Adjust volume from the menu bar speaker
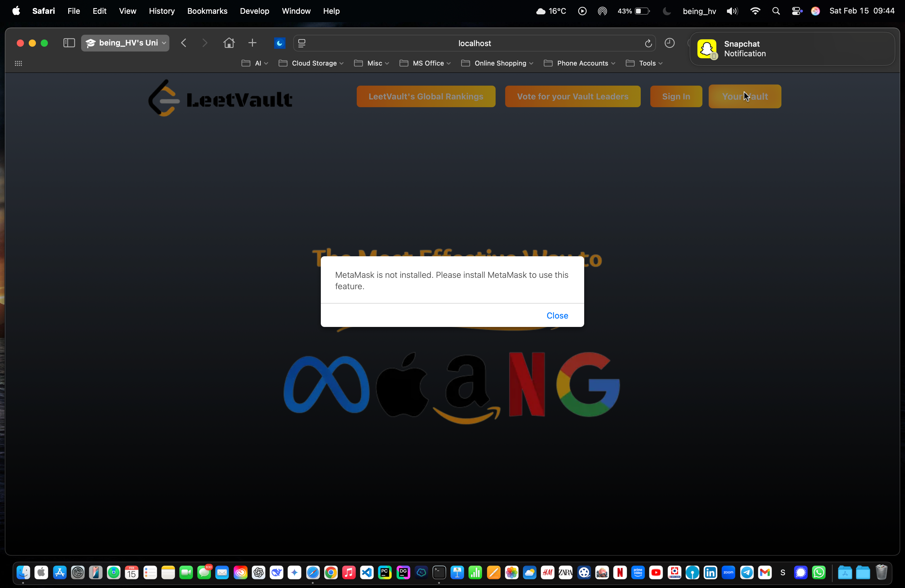The width and height of the screenshot is (905, 588). point(732,11)
